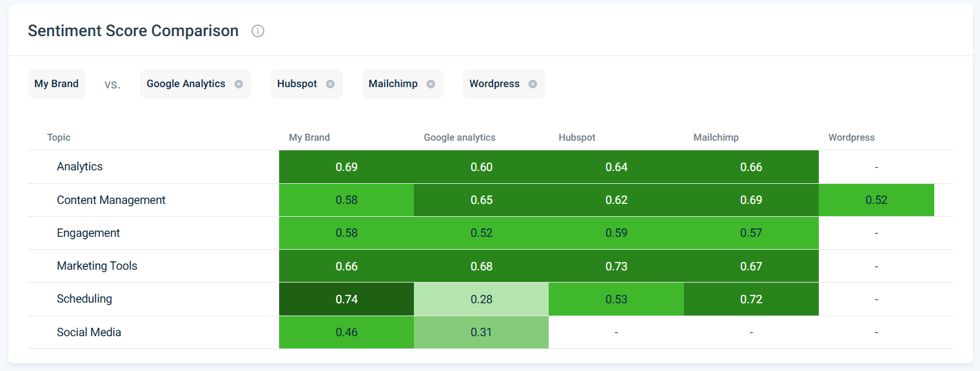Click the Mailchimp column header
980x371 pixels.
[x=716, y=137]
